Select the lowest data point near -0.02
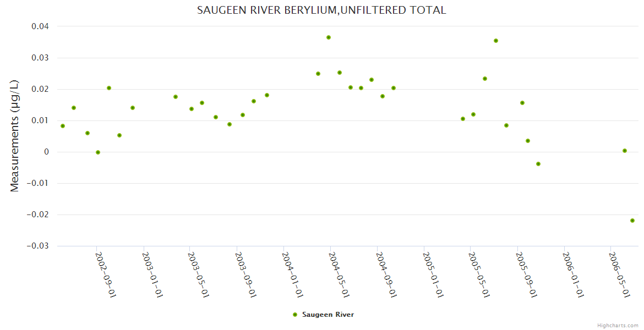Image resolution: width=644 pixels, height=330 pixels. click(x=632, y=221)
